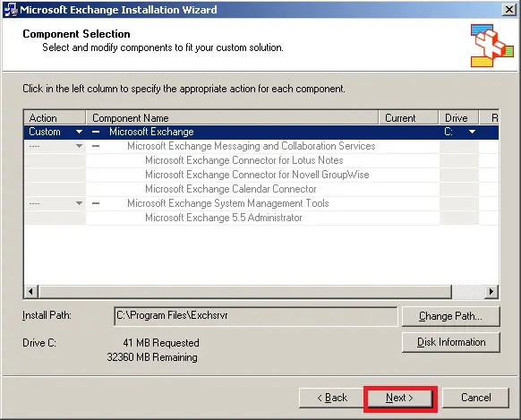Collapse the Microsoft Exchange tree node
Viewport: 521px width, 420px height.
(x=96, y=132)
